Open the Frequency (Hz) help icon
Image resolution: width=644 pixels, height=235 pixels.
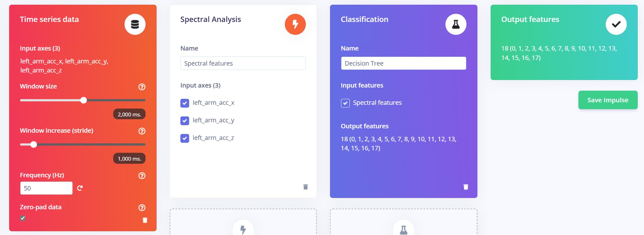(x=142, y=176)
